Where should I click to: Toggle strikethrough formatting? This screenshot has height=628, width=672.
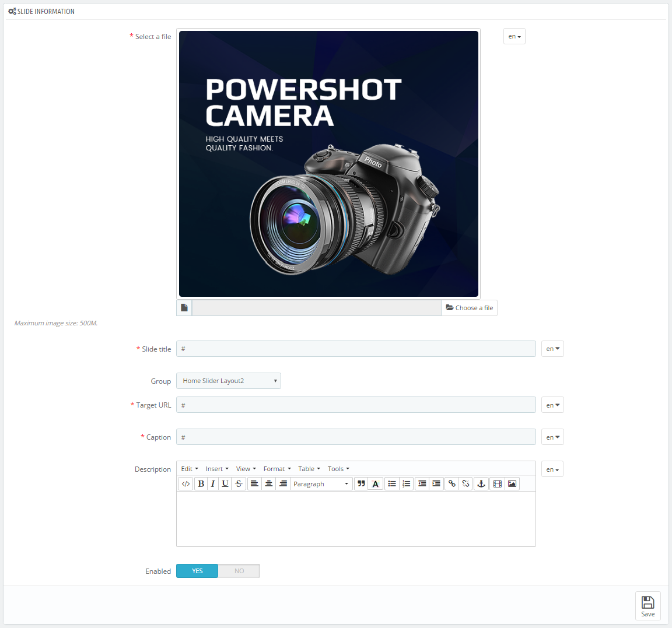(x=239, y=483)
